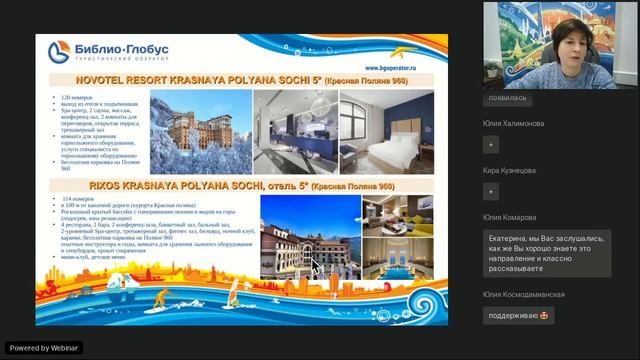This screenshot has height=360, width=640.
Task: Click the 'поддерживаю' chat message
Action: [518, 316]
